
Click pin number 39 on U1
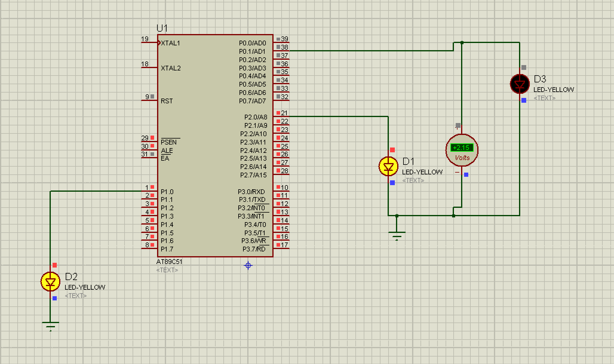tap(285, 39)
